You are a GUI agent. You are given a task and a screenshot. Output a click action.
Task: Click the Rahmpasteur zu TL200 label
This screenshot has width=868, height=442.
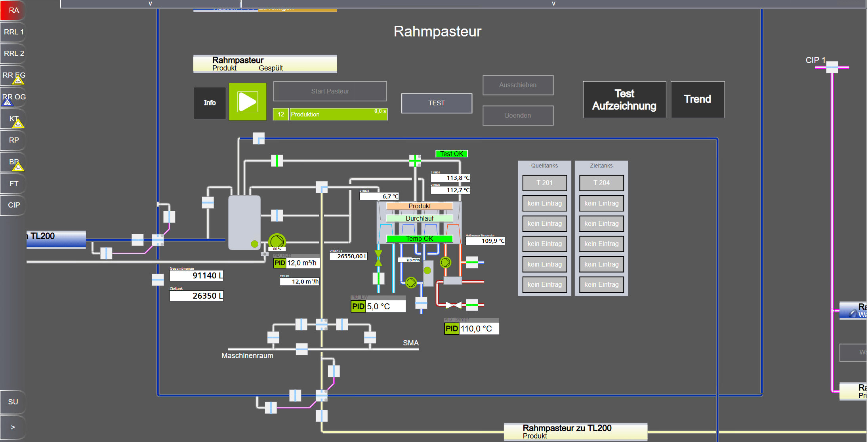575,431
